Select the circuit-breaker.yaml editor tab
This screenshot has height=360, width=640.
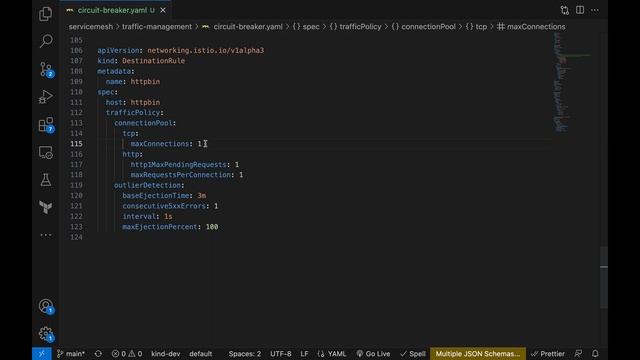click(116, 10)
